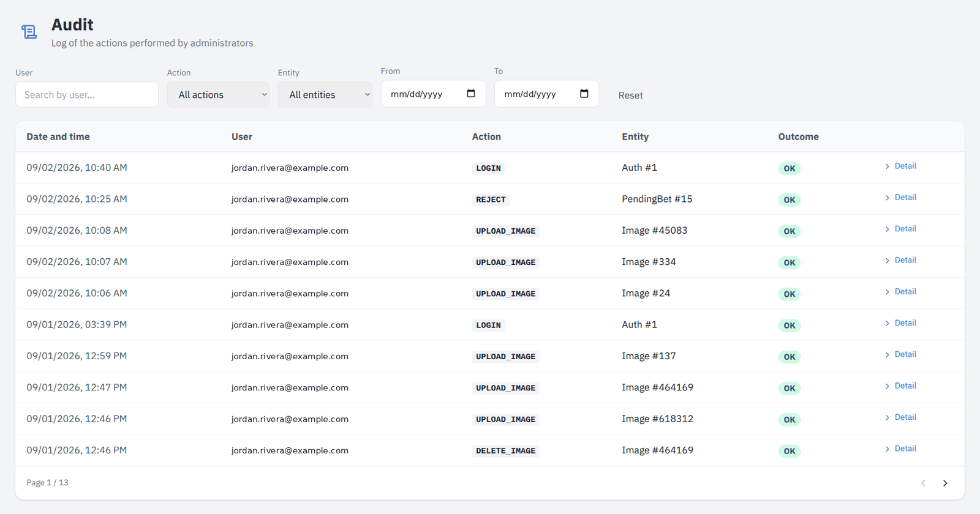Image resolution: width=980 pixels, height=514 pixels.
Task: Open Detail for Image #137 row
Action: pos(900,354)
